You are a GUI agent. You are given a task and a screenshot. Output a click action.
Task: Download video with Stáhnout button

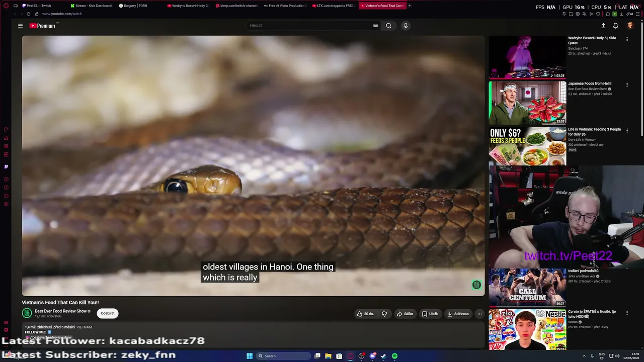(458, 314)
